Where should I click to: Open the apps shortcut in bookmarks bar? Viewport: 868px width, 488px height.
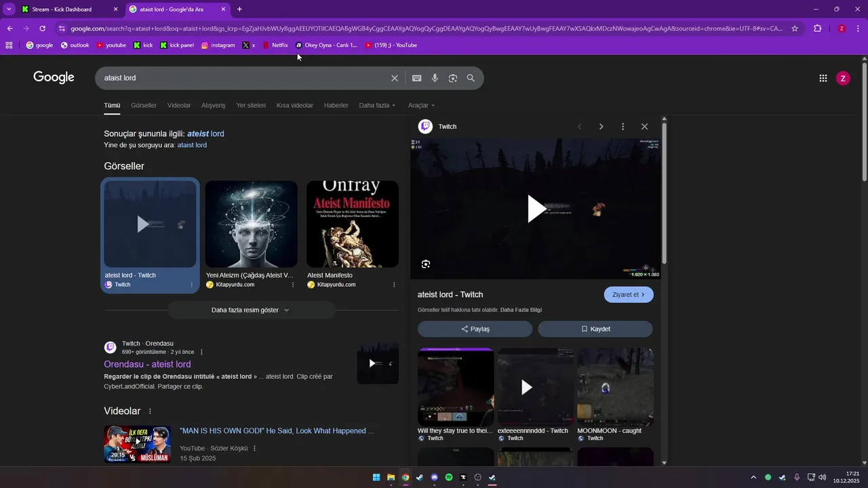(x=9, y=45)
